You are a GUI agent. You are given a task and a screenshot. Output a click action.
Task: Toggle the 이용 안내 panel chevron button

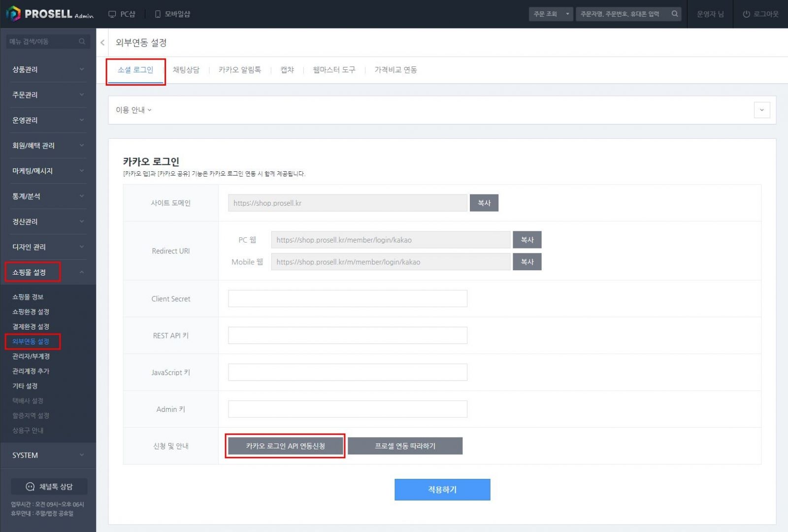click(x=762, y=110)
